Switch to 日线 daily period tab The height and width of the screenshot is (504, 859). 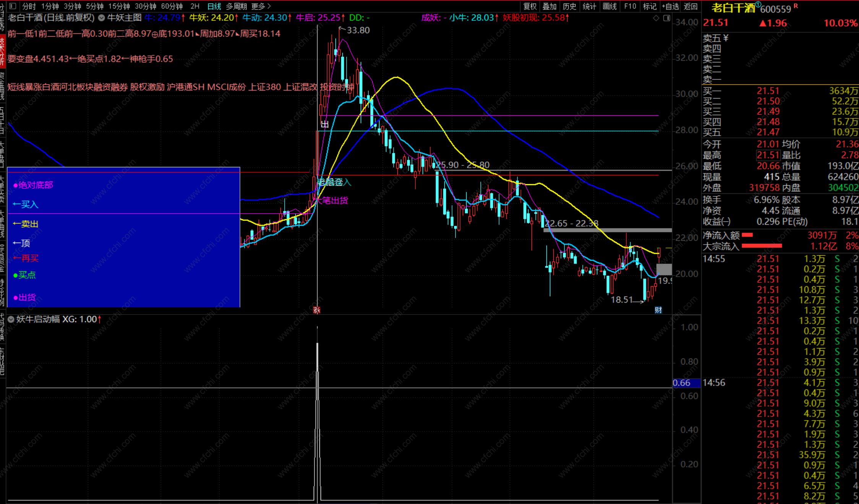(x=214, y=6)
